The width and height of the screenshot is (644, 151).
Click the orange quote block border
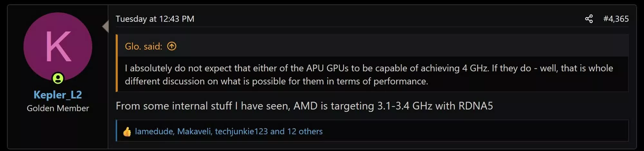[x=117, y=63]
